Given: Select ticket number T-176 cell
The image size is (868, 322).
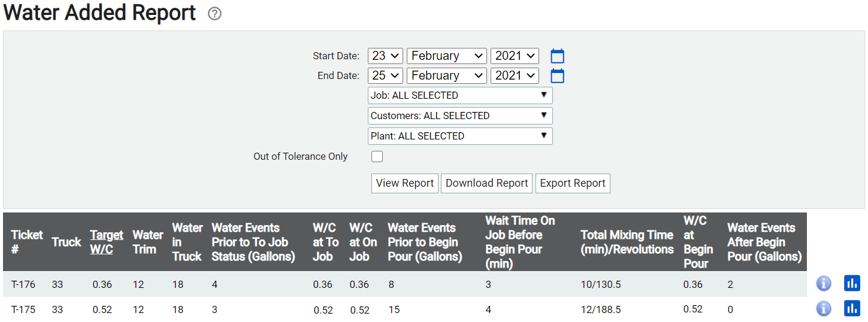Looking at the screenshot, I should [x=23, y=284].
